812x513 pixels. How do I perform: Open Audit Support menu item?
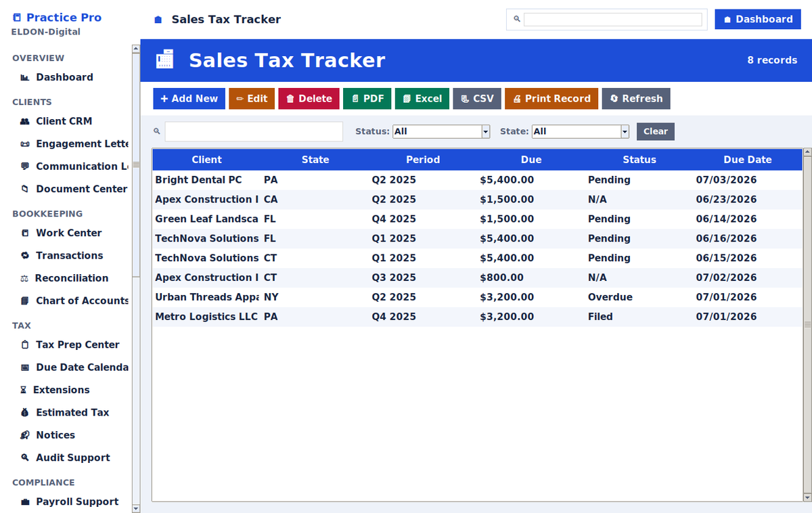coord(72,458)
